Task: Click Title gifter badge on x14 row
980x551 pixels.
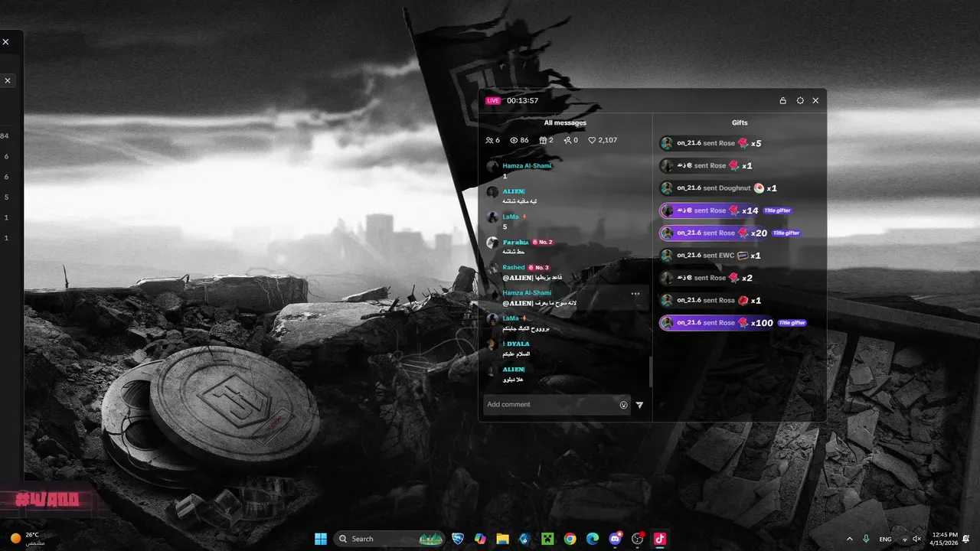Action: (x=777, y=210)
